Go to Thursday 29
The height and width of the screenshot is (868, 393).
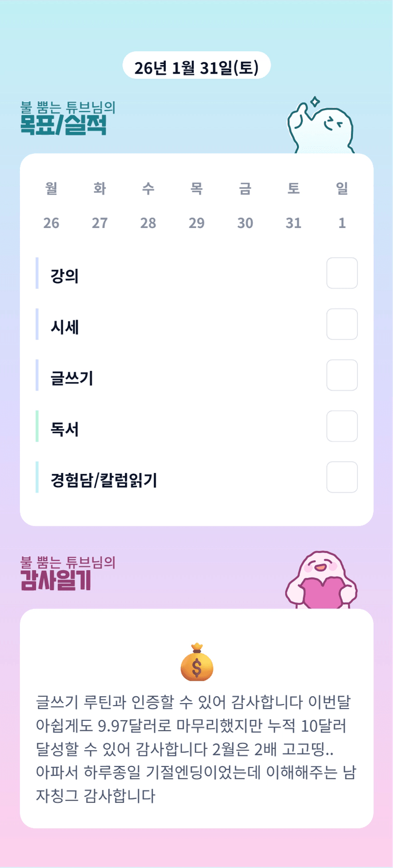click(197, 223)
